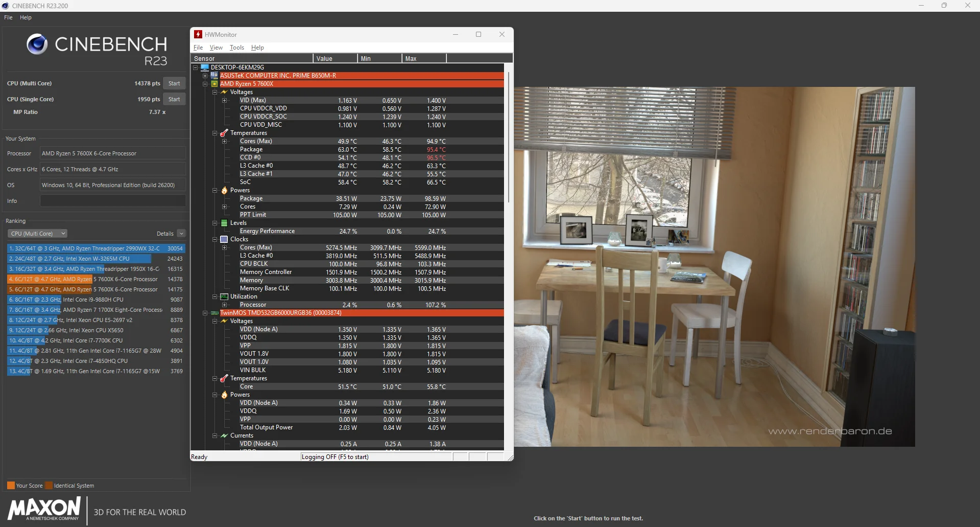Click the Levels icon in HWMonitor
Image resolution: width=980 pixels, height=527 pixels.
pos(224,223)
